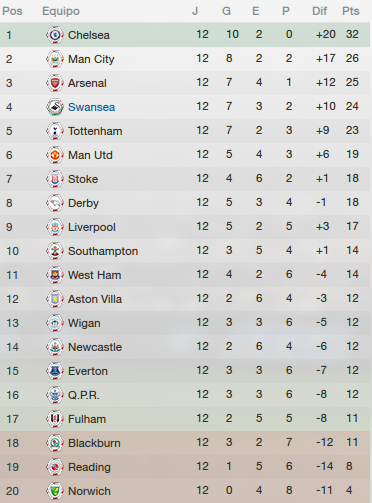The image size is (372, 503).
Task: Click the Swansea swan badge icon
Action: click(x=55, y=107)
